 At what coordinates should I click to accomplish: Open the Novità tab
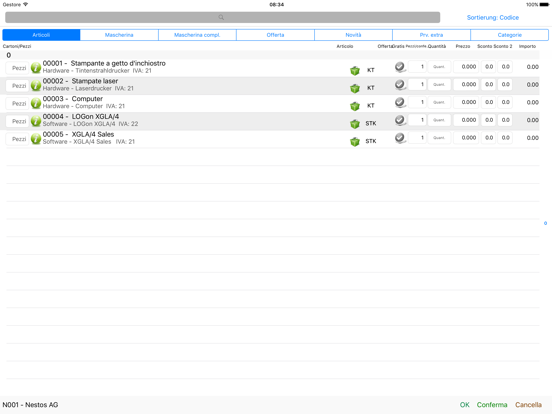353,35
